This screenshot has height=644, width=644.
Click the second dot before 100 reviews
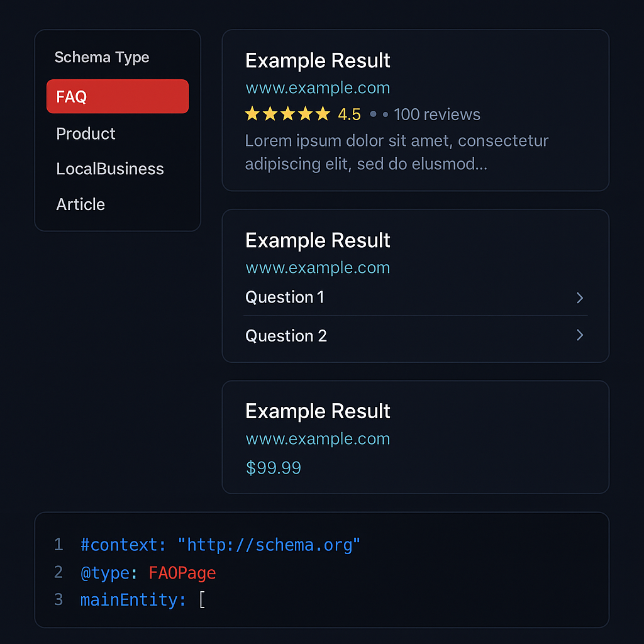385,114
